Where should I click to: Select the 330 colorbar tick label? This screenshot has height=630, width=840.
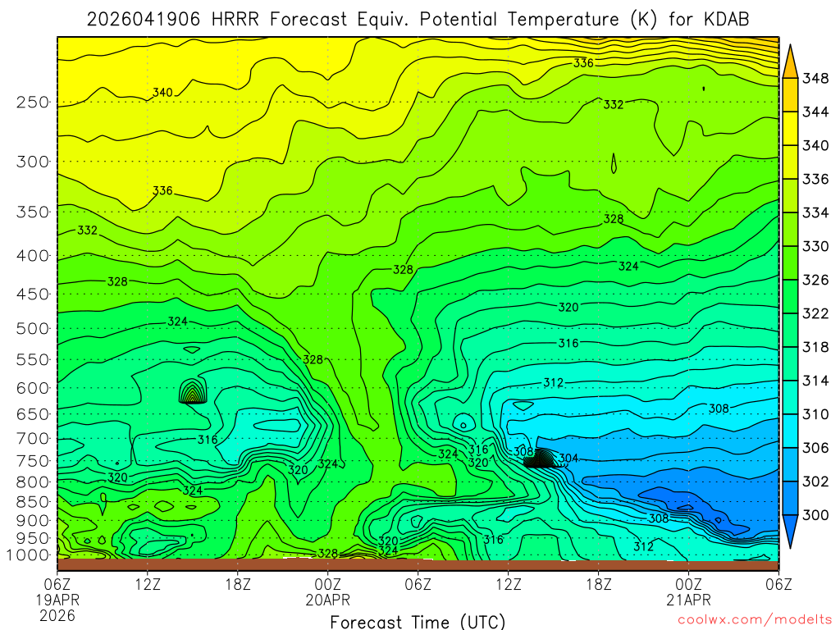(x=815, y=246)
